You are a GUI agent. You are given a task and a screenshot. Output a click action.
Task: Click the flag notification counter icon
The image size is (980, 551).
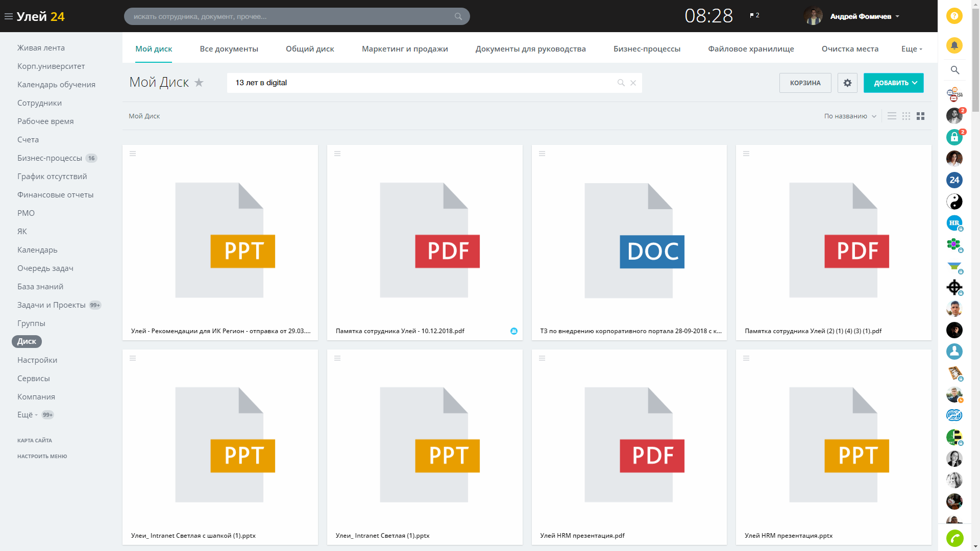(x=754, y=15)
